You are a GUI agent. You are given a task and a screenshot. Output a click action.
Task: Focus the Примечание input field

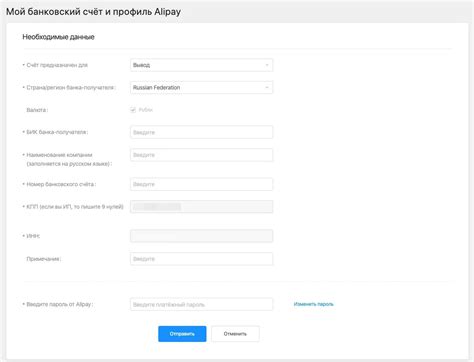point(201,259)
